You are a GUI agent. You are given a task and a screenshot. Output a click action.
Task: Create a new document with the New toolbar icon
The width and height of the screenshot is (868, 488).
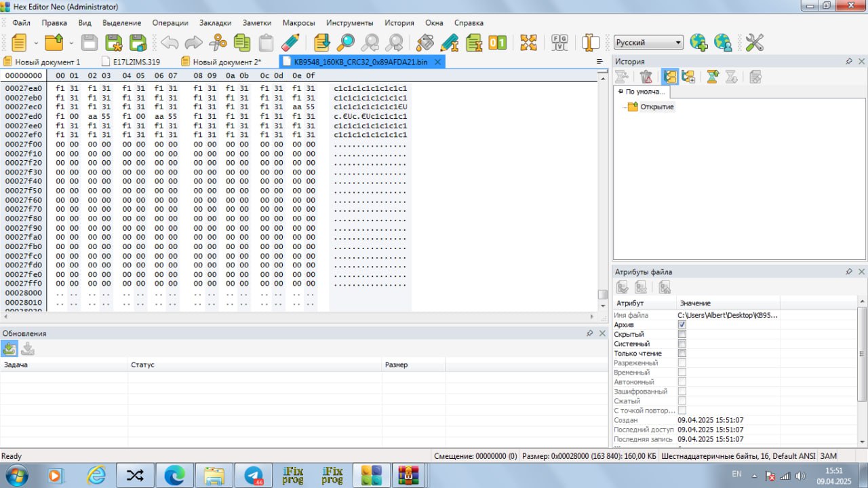19,43
